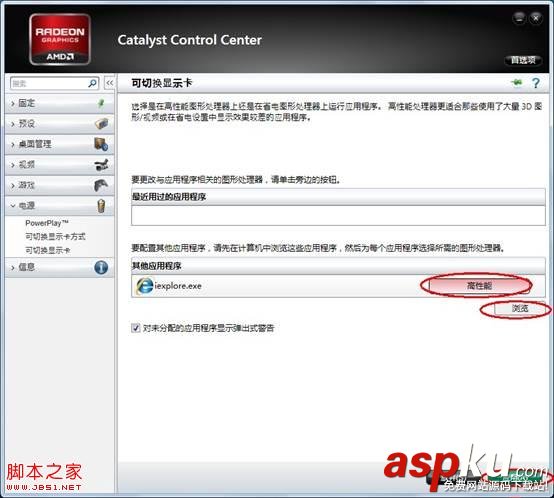Click the video camera icon beside 视频
The height and width of the screenshot is (498, 554).
101,165
